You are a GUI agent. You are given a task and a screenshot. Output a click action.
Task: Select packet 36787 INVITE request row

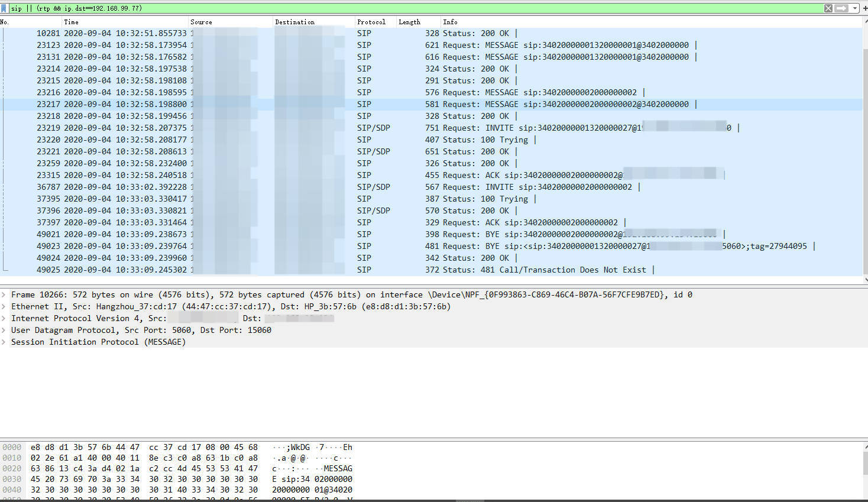[x=431, y=187]
